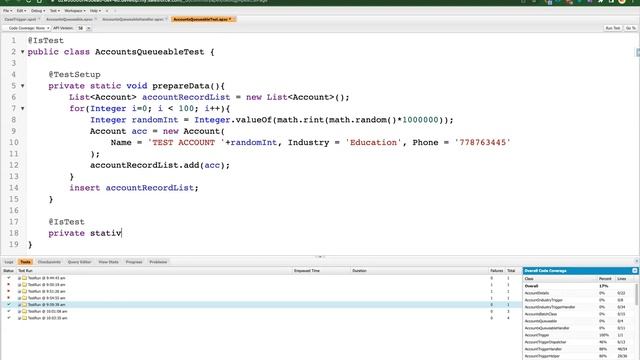The image size is (640, 360).
Task: Open the File menu
Action: tap(7, 11)
